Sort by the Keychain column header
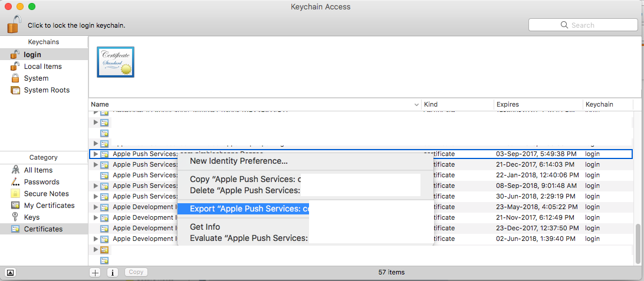 608,105
